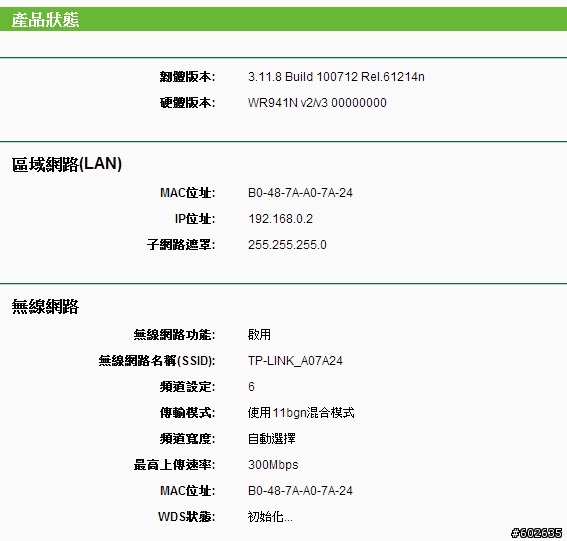Click the 硬體版本 label
This screenshot has width=567, height=541.
(x=187, y=103)
